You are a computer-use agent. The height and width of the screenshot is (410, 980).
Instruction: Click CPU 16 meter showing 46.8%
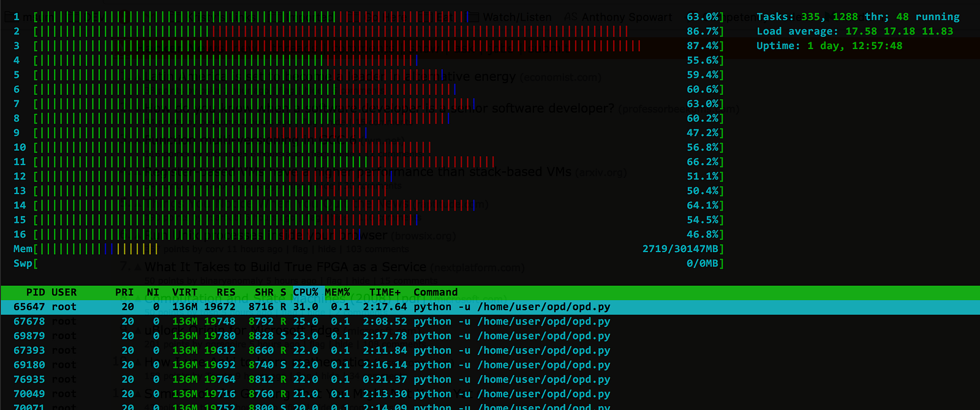tap(369, 234)
